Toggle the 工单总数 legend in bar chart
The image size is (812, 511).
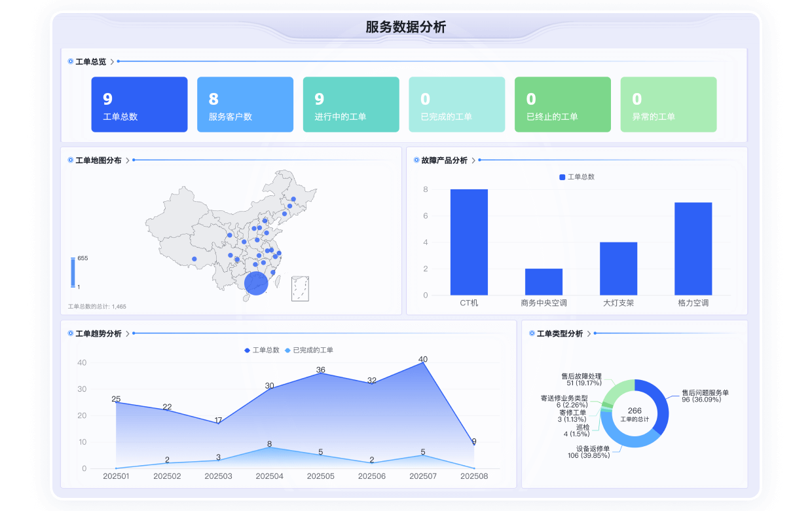coord(576,178)
